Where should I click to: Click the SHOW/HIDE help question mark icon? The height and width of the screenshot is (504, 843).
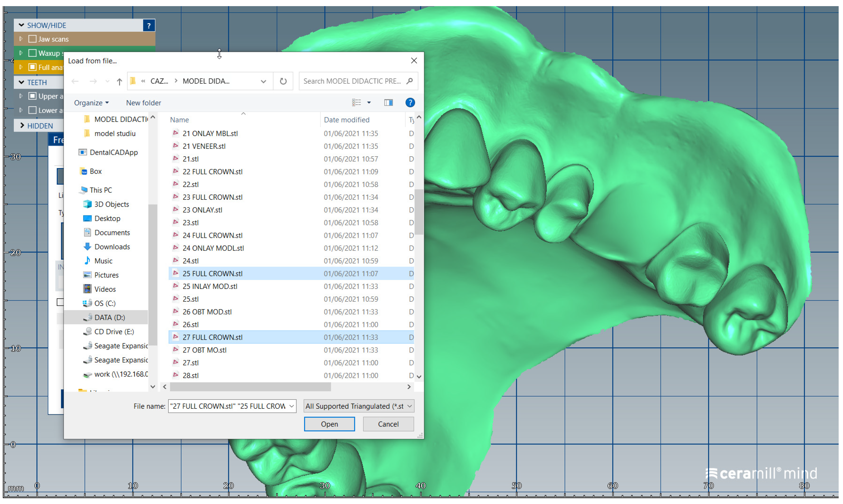click(149, 26)
